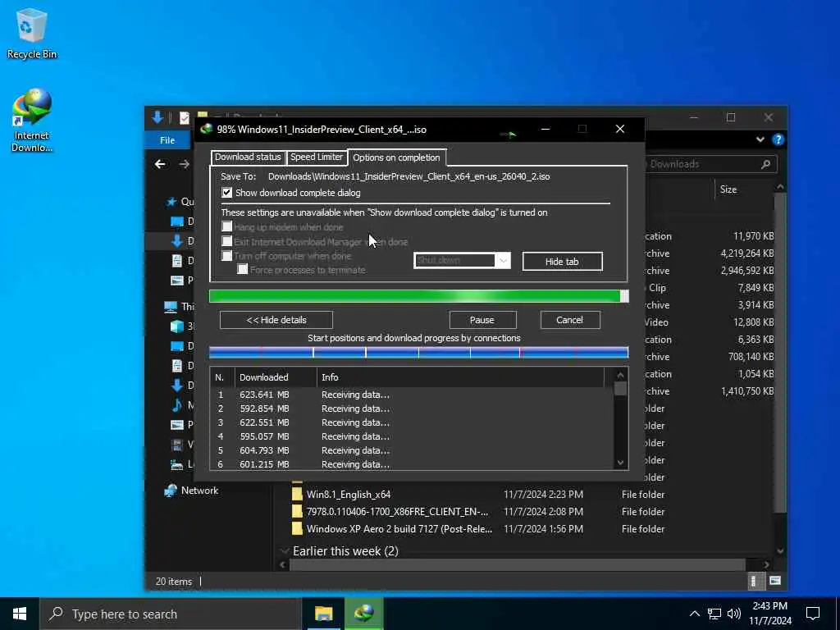The height and width of the screenshot is (630, 840).
Task: Click the Explorer help question mark icon
Action: (778, 139)
